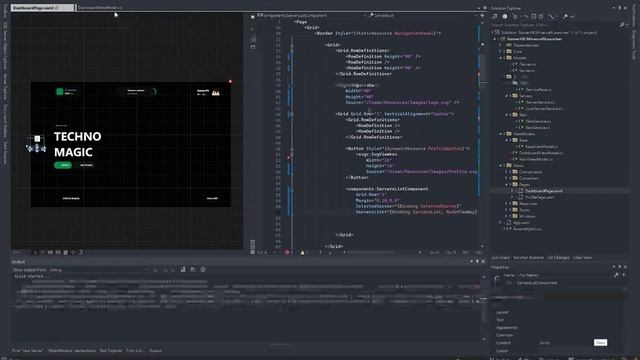Expand the Appearance property category
The height and width of the screenshot is (360, 640).
[x=507, y=327]
